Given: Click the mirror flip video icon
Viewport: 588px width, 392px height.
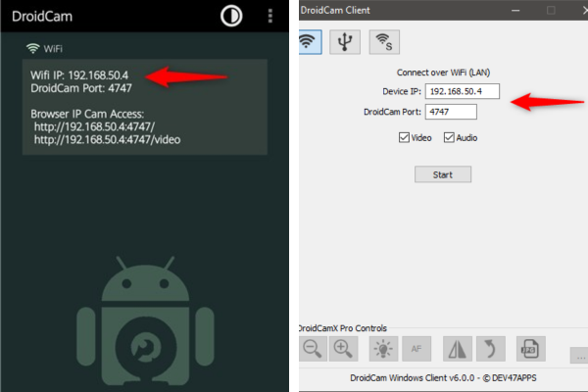Looking at the screenshot, I should (x=457, y=349).
